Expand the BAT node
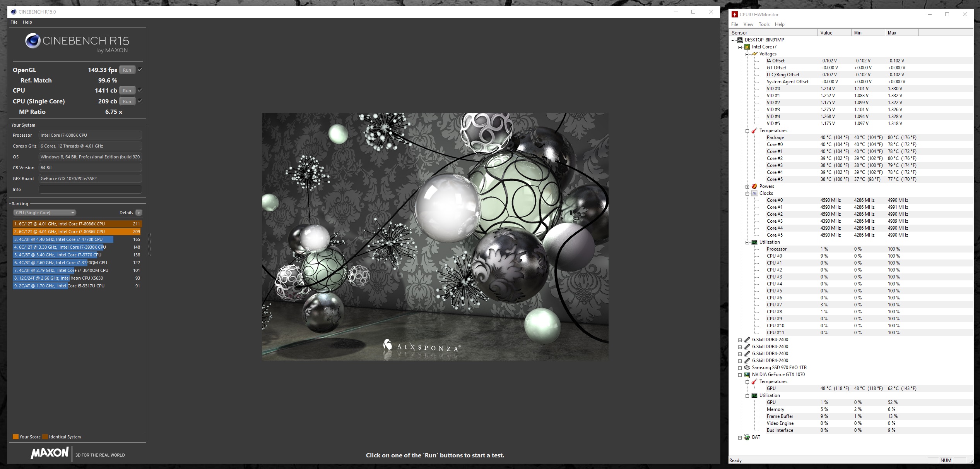 point(740,438)
